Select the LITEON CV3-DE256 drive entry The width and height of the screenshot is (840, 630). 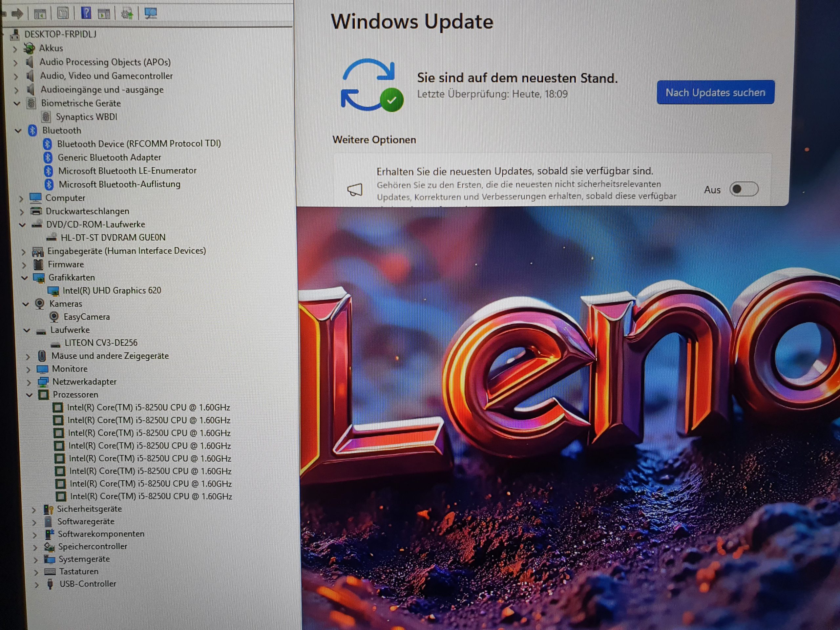[101, 343]
